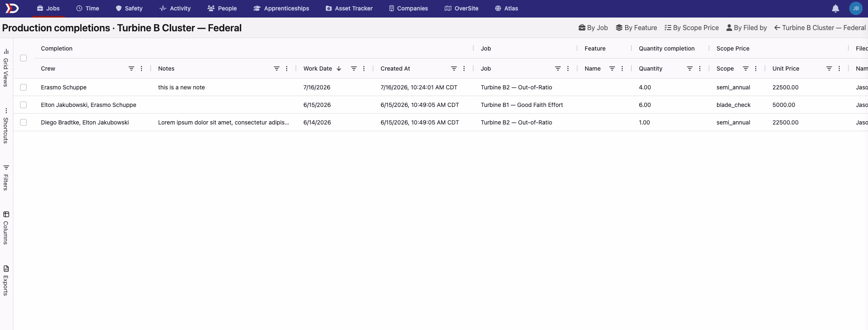Open Created At column filter icon
This screenshot has height=330, width=868.
click(454, 69)
